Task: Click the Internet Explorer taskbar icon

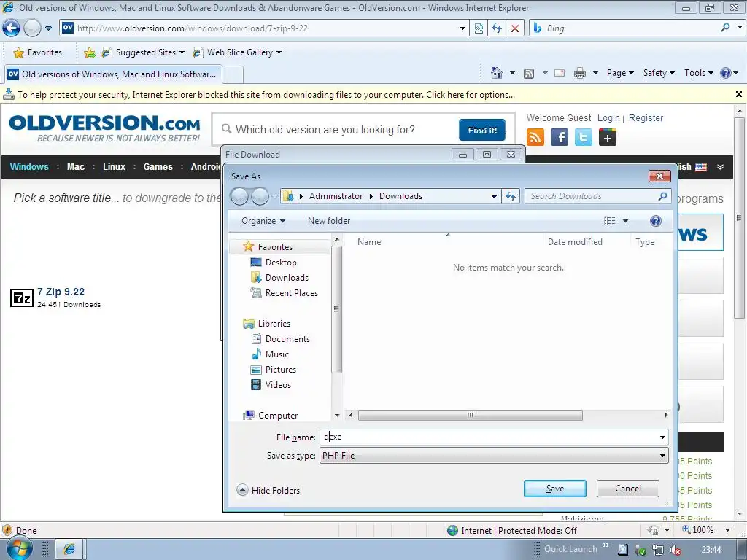Action: [x=69, y=549]
